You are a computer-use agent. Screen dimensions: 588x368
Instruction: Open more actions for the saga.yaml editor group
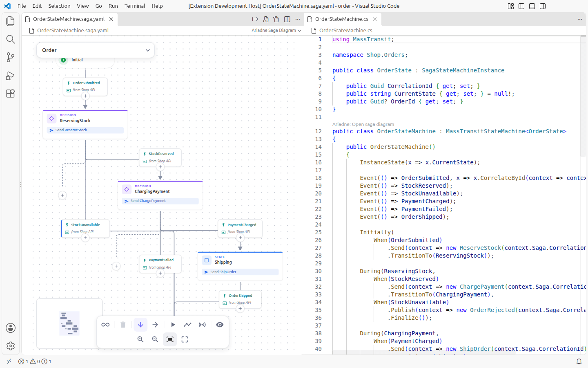click(298, 19)
